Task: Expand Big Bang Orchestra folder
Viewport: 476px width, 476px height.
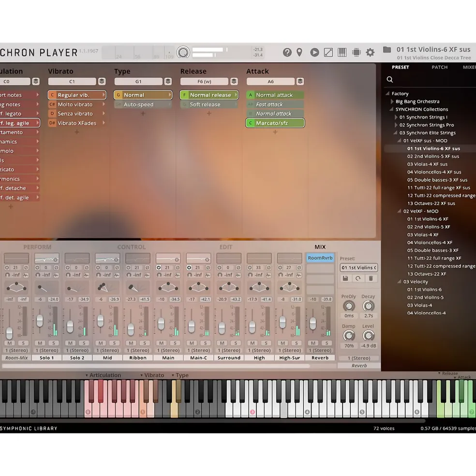Action: 392,101
